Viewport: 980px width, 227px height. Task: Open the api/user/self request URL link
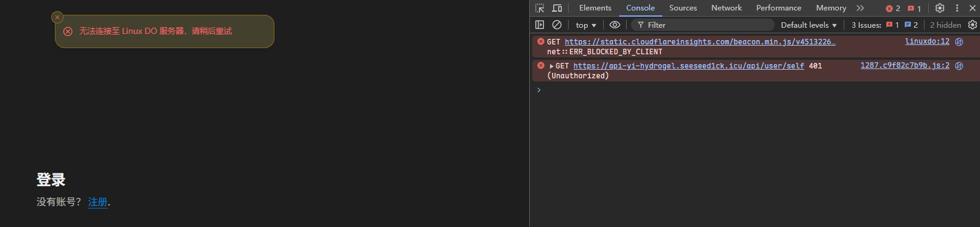(x=689, y=66)
